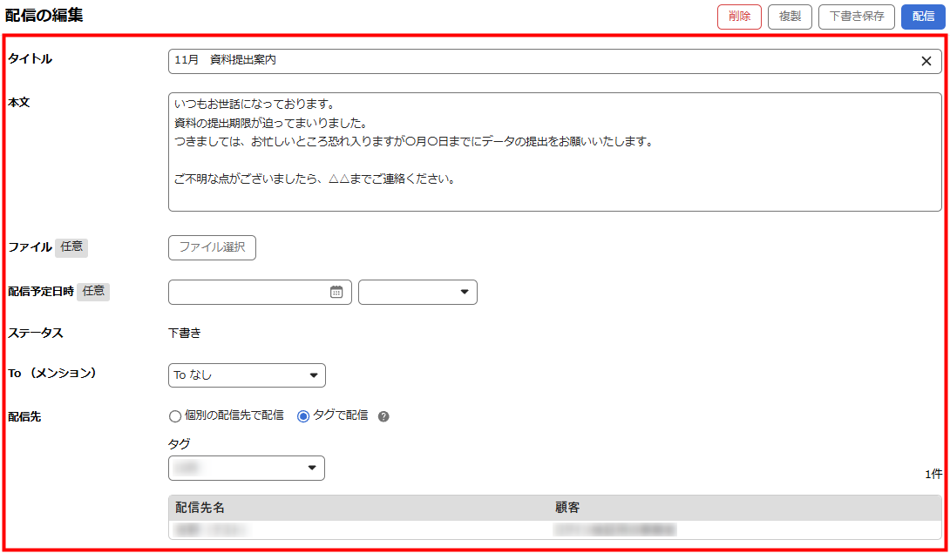Image resolution: width=950 pixels, height=560 pixels.
Task: Select the blurred recipient row in table
Action: [554, 529]
